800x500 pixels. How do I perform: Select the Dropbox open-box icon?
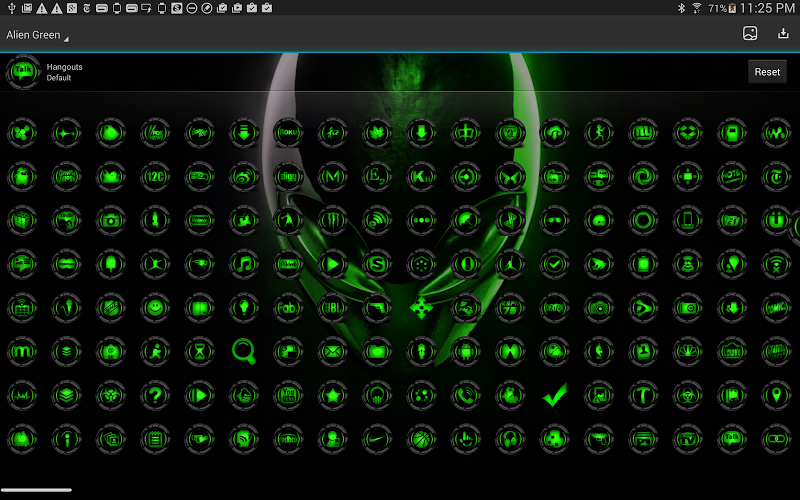tap(688, 133)
